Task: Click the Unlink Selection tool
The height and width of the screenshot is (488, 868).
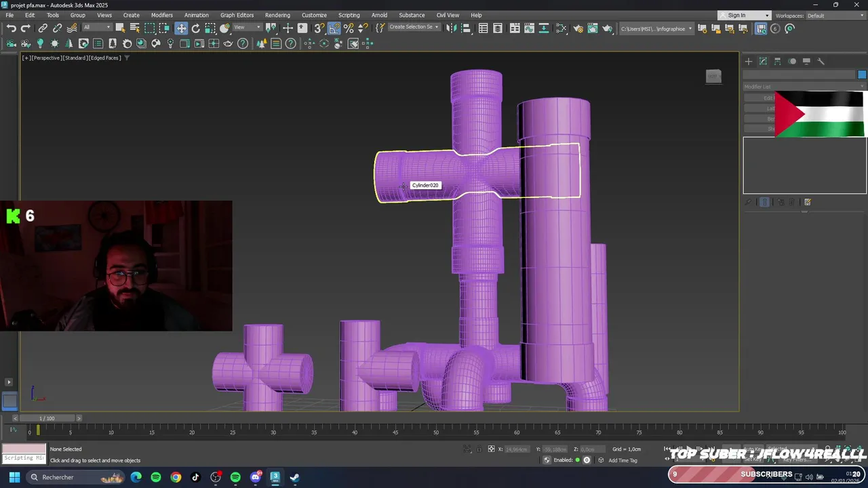Action: click(57, 28)
